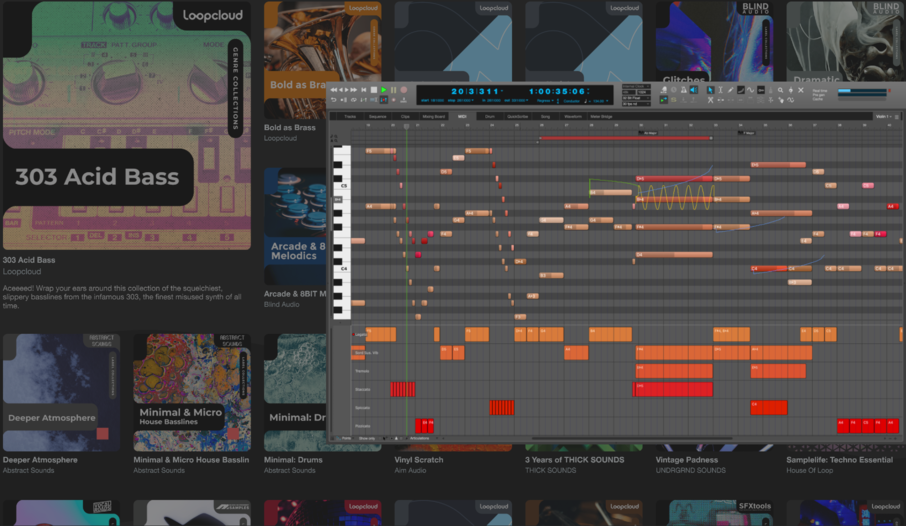Select the wave-with-dot tool in second row
The width and height of the screenshot is (906, 526).
pyautogui.click(x=790, y=100)
